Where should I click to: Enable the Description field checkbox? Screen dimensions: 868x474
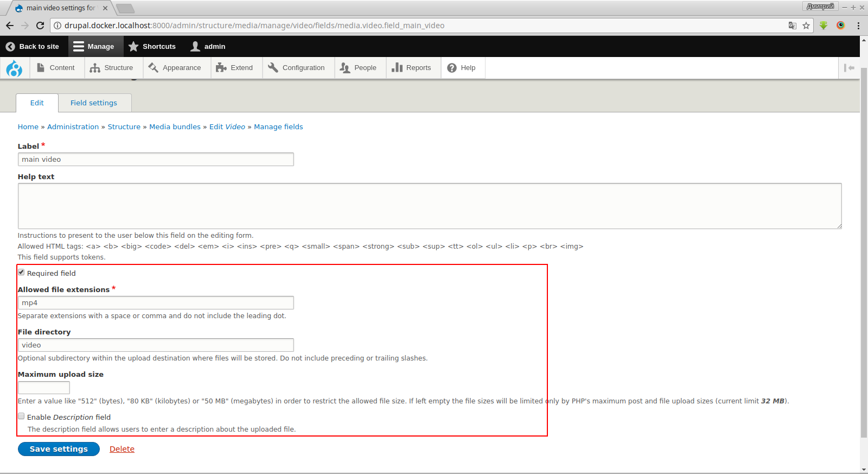point(21,416)
